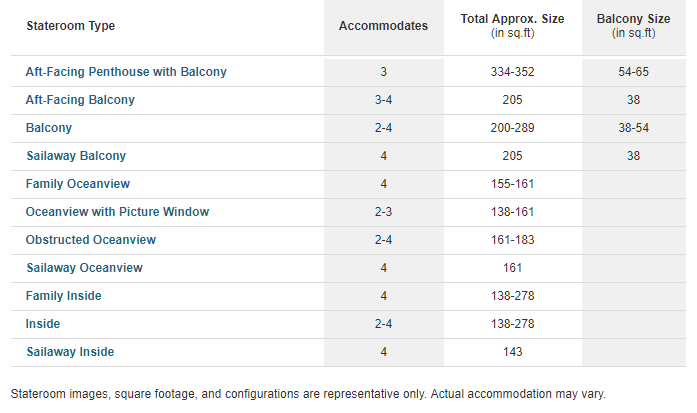Screen dimensions: 697x413
Task: Click the Accommodates column header
Action: (x=384, y=26)
